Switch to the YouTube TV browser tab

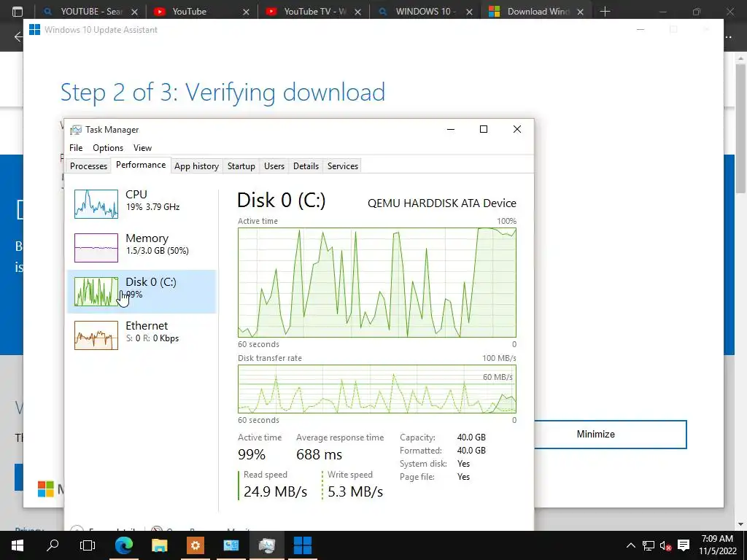pyautogui.click(x=312, y=12)
